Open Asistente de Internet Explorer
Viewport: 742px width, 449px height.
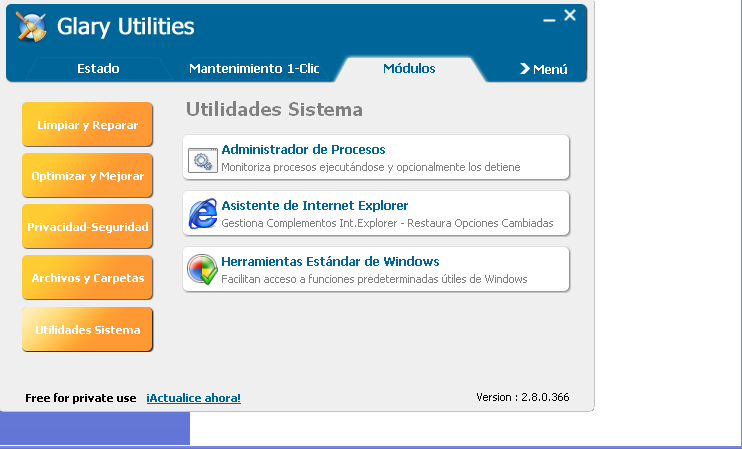coord(376,213)
